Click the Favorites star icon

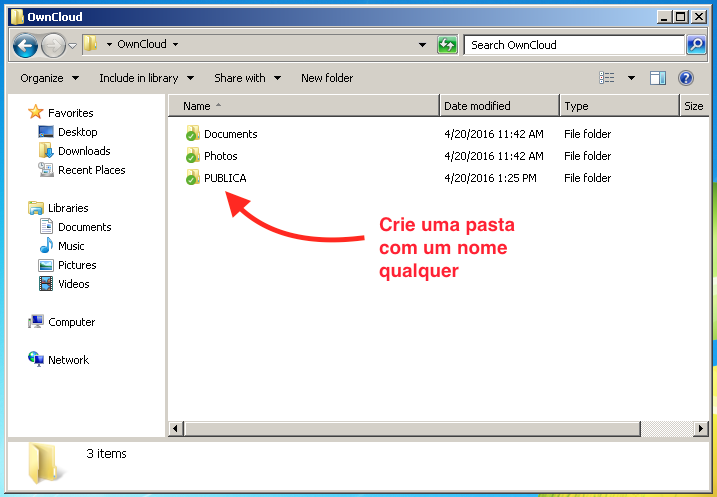point(35,112)
